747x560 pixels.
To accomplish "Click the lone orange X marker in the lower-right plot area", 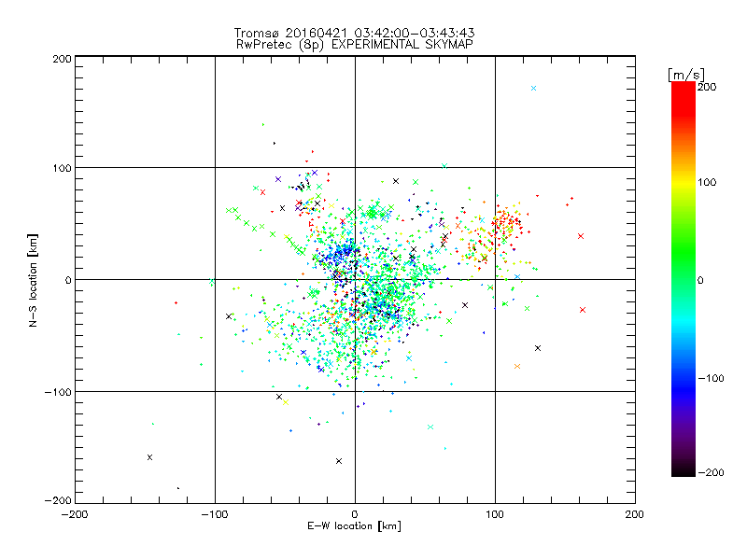I will [x=517, y=366].
